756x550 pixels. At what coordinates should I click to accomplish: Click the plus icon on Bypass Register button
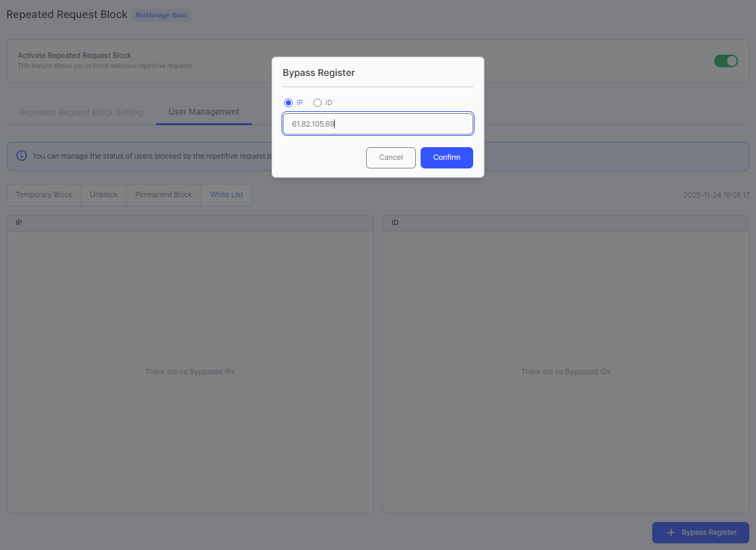pyautogui.click(x=670, y=533)
